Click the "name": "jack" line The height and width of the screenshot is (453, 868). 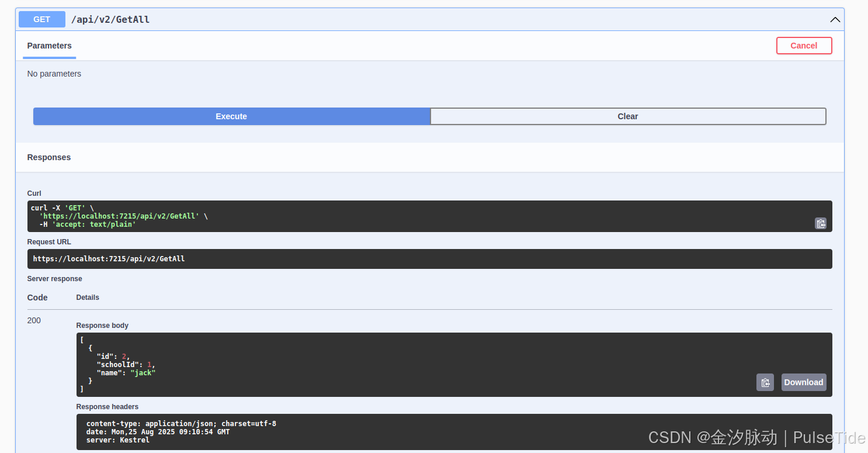pos(126,373)
